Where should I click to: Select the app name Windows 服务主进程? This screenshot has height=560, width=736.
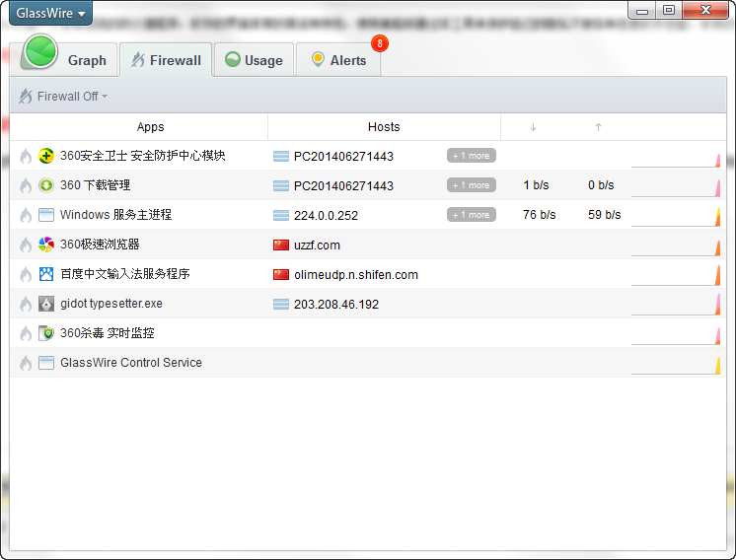click(x=116, y=215)
